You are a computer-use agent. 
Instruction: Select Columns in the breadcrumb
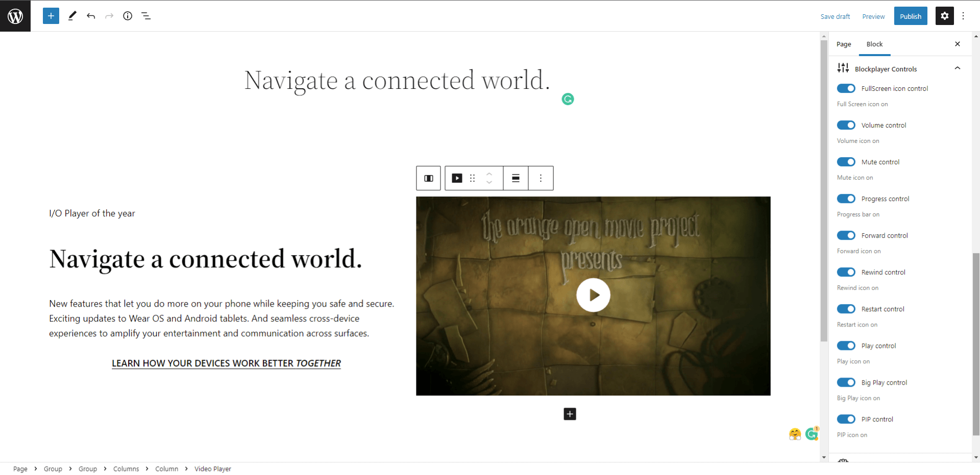126,469
